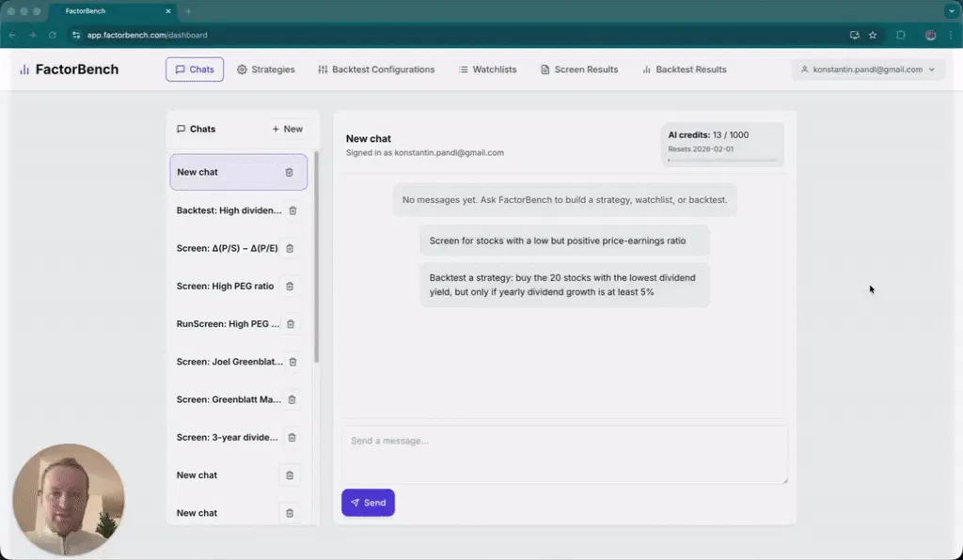This screenshot has width=963, height=560.
Task: Use suggestion 'Backtest a strategy: buy the 20 stocks'
Action: (564, 285)
